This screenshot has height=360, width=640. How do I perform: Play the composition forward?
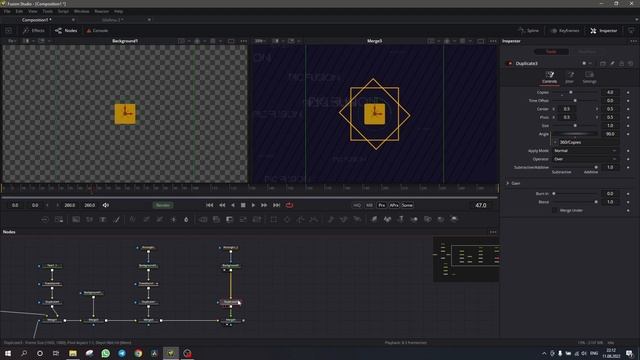click(253, 205)
